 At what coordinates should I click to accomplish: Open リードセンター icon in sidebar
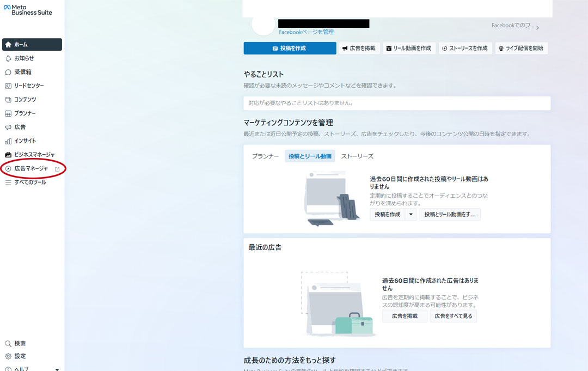point(8,86)
